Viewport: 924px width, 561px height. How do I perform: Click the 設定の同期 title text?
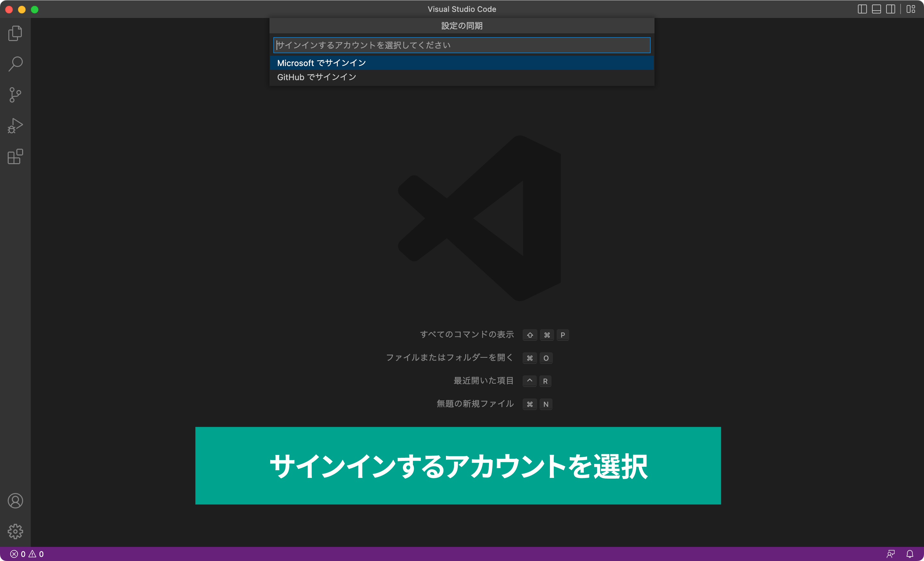(462, 26)
